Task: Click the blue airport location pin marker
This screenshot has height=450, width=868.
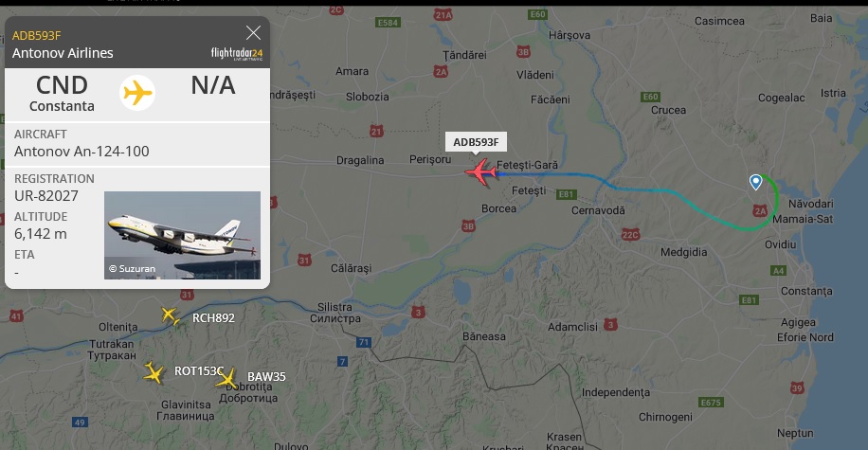Action: tap(755, 182)
